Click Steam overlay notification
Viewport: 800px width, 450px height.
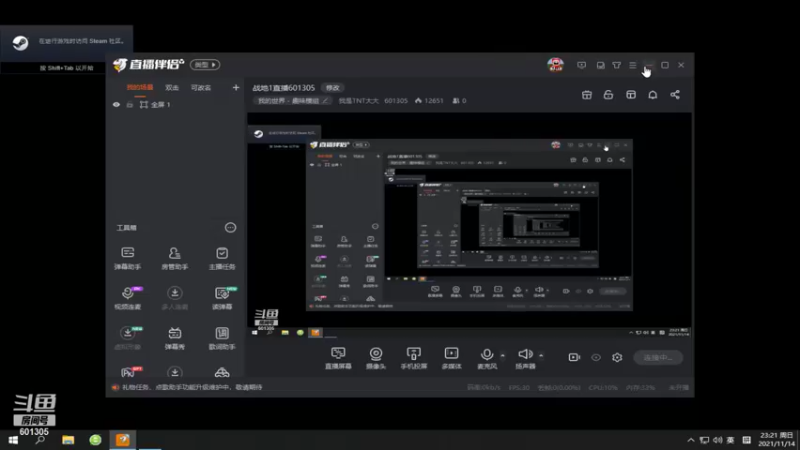pos(66,50)
